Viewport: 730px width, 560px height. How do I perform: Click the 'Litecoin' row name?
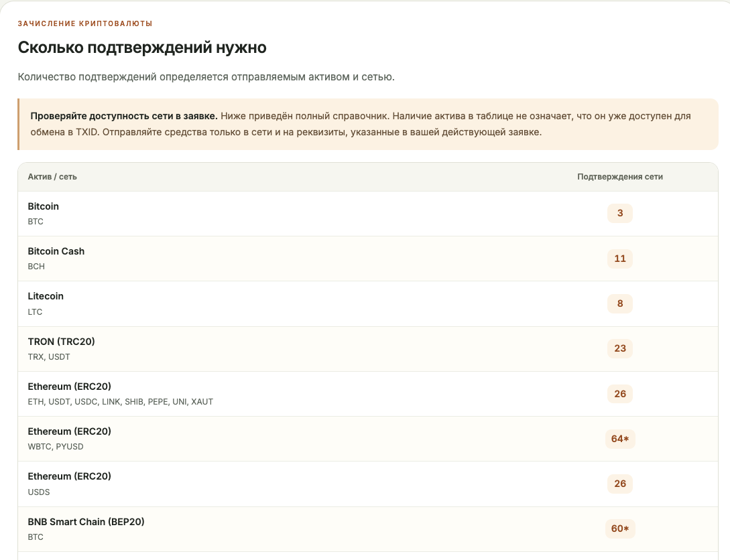pos(46,296)
